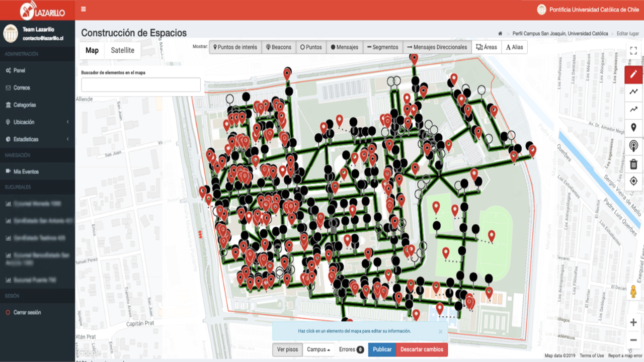Activate the beacon placement tool icon
This screenshot has height=362, width=644.
633,146
